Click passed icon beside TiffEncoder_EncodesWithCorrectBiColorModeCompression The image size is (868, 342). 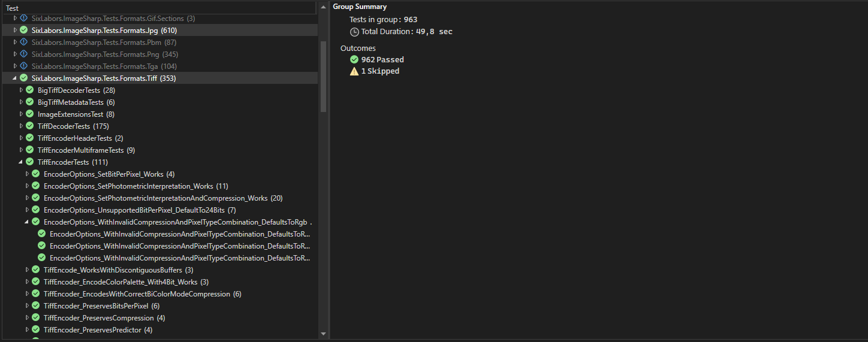click(x=36, y=293)
